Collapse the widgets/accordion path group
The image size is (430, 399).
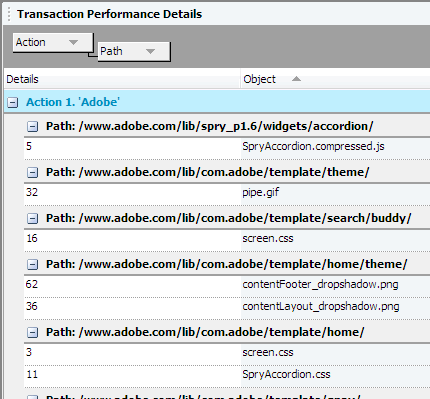pyautogui.click(x=32, y=126)
